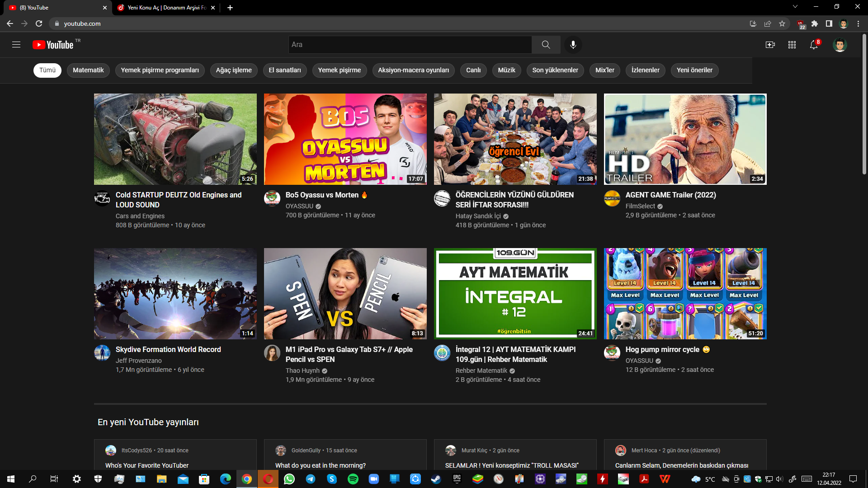Open Telegram from the taskbar

pos(311,479)
